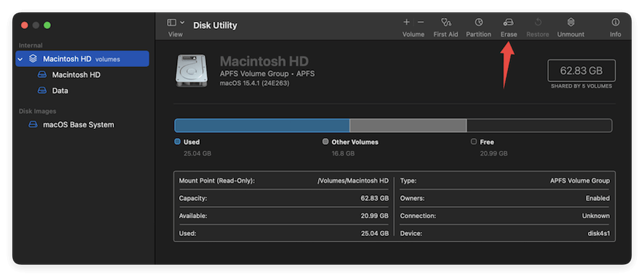Select the Macintosh HD volumes group row

82,59
